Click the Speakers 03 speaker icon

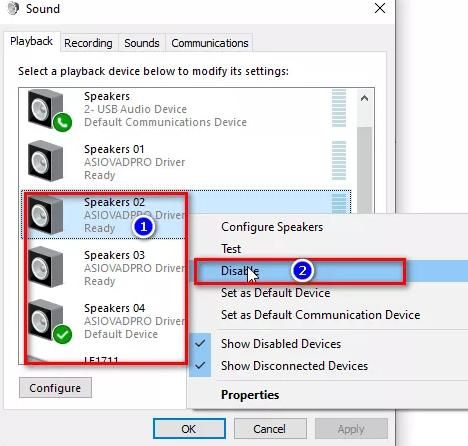pyautogui.click(x=46, y=267)
